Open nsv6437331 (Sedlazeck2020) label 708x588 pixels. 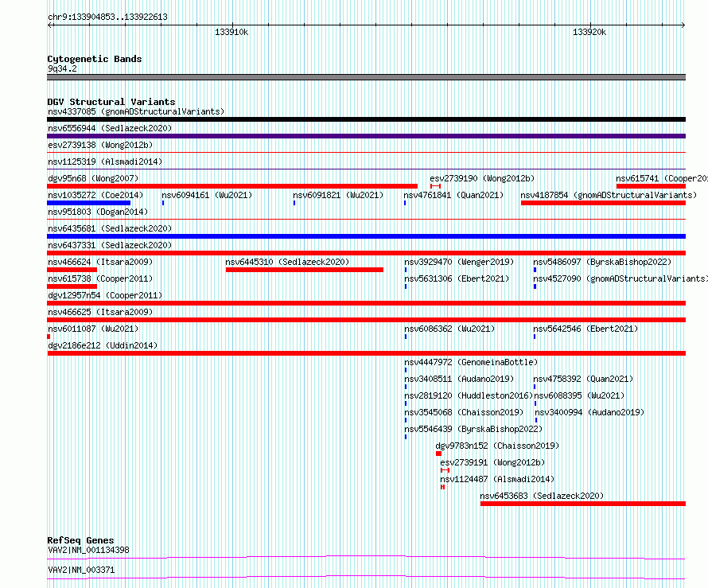point(110,245)
